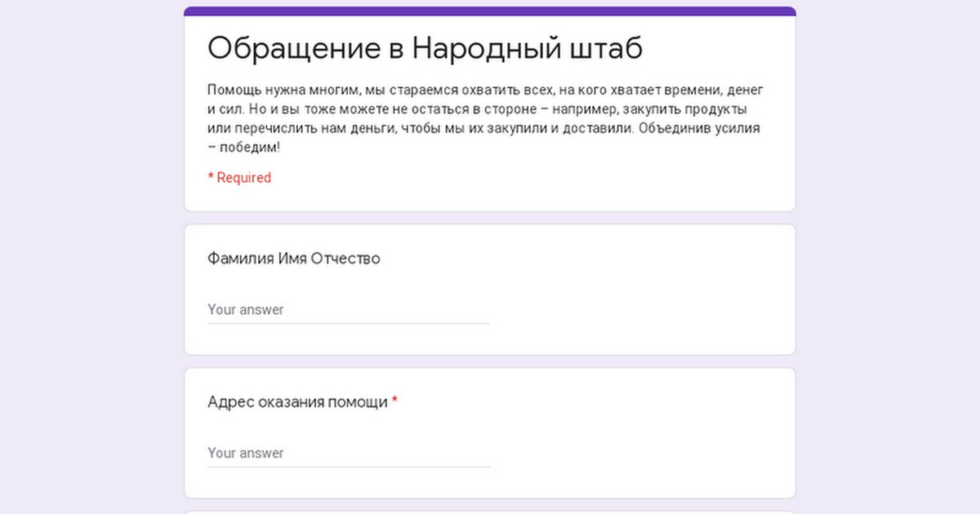Click the form title 'Обращение в Народный штаб'

[425, 48]
